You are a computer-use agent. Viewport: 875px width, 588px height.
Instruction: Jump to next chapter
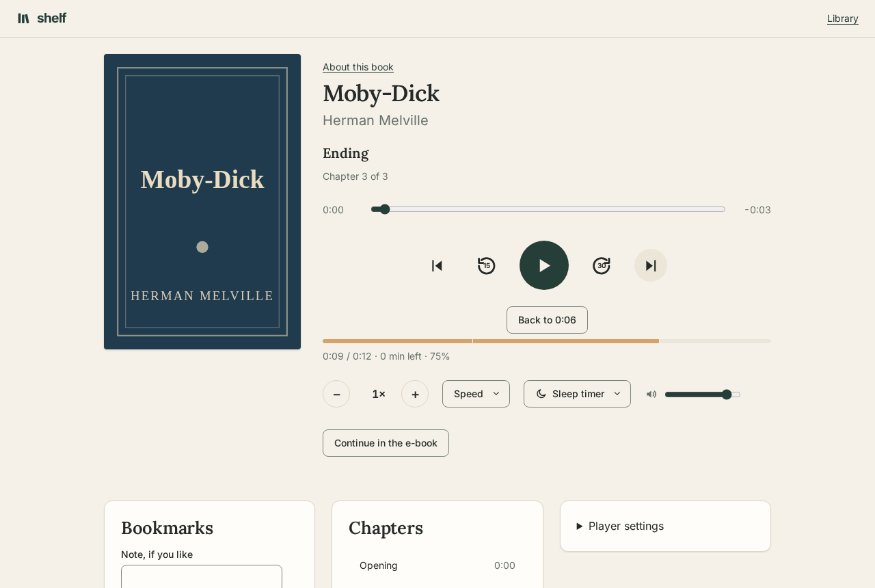[x=651, y=265]
